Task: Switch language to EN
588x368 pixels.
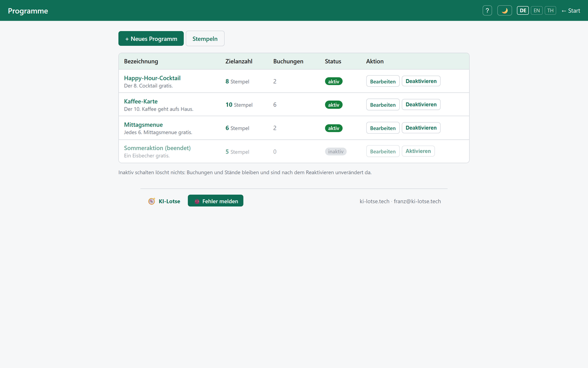Action: point(537,11)
